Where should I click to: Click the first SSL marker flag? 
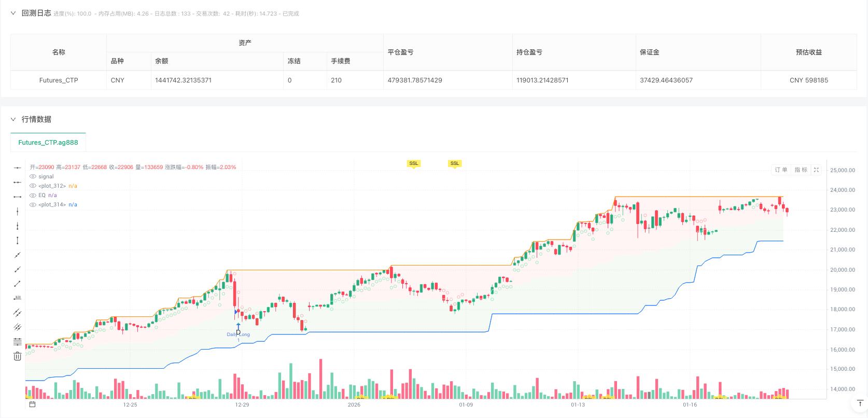coord(413,163)
